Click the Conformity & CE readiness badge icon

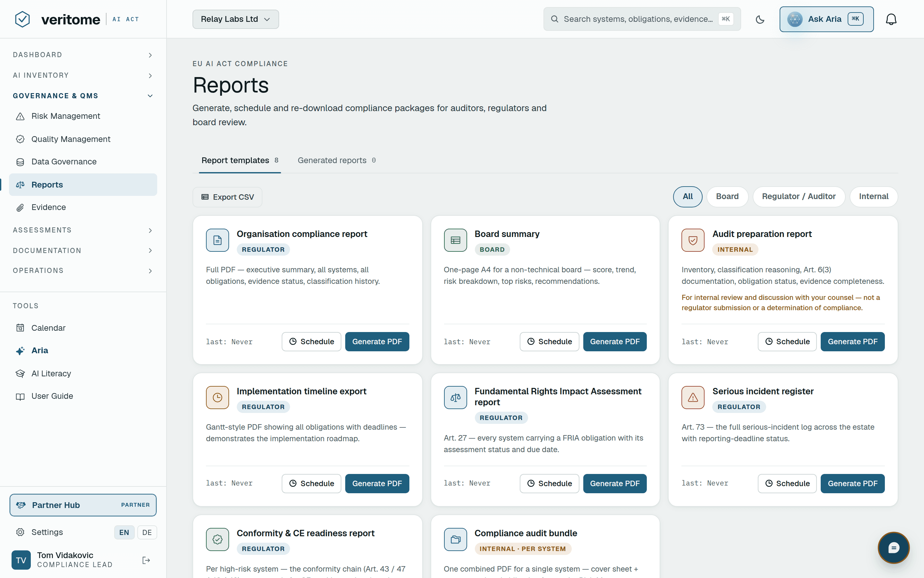click(x=217, y=539)
